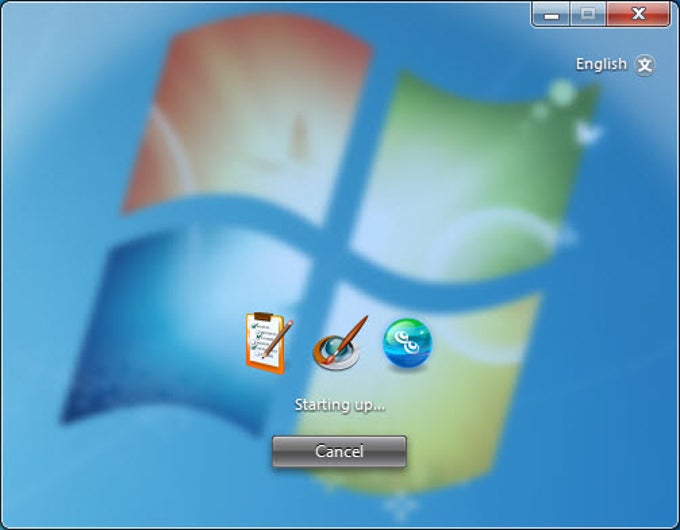The image size is (680, 530).
Task: Click the English language label
Action: pos(601,64)
